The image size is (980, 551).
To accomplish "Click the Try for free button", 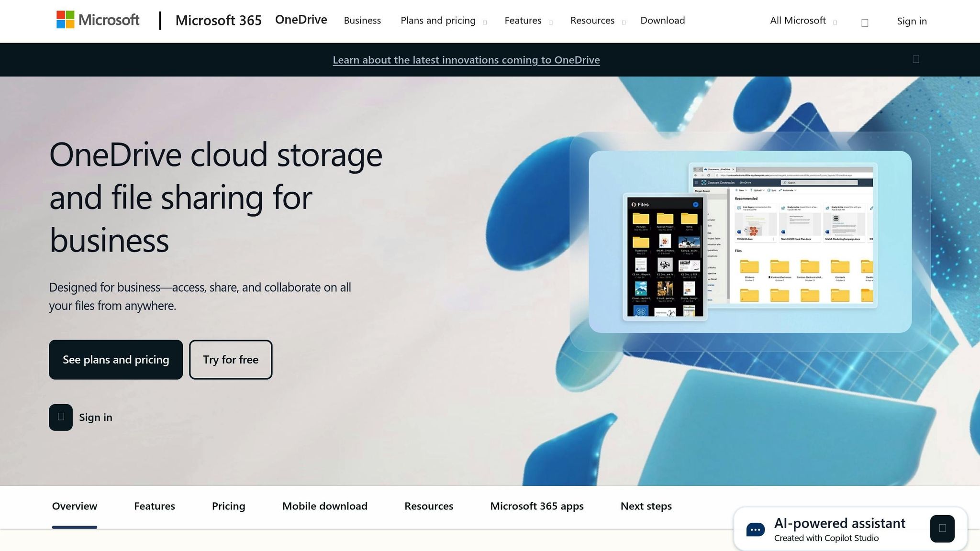I will pyautogui.click(x=231, y=360).
